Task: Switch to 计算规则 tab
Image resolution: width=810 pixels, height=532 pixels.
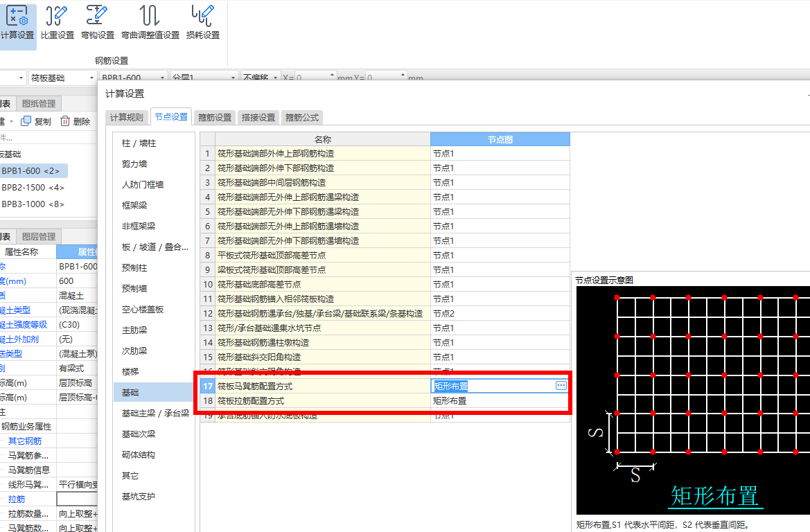Action: click(127, 117)
